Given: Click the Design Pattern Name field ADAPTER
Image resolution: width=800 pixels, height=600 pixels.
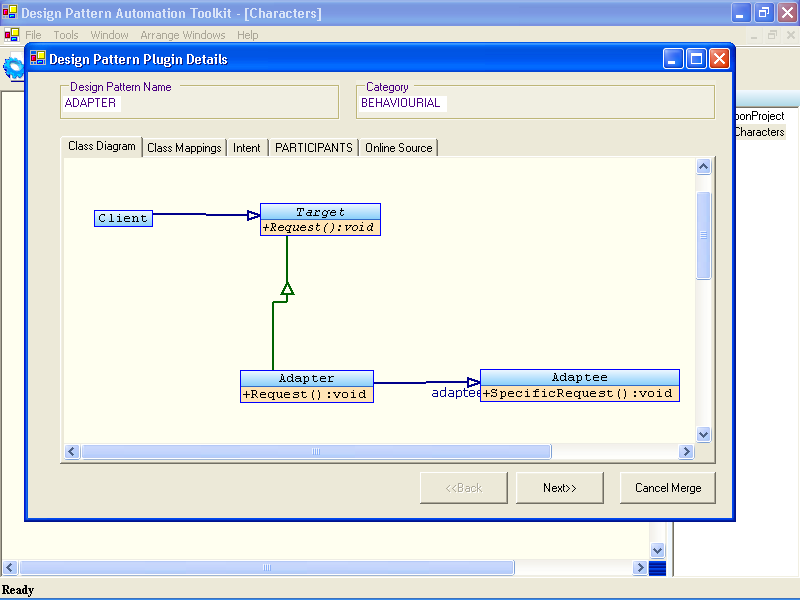Looking at the screenshot, I should [x=91, y=103].
